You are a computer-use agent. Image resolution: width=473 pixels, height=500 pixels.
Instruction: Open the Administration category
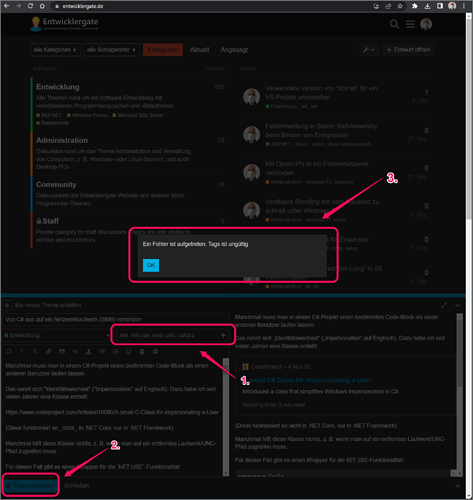[62, 140]
